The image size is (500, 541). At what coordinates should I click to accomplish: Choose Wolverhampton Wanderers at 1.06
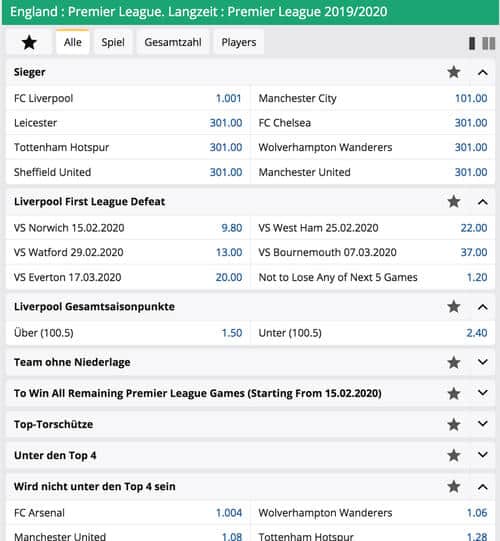[x=373, y=513]
